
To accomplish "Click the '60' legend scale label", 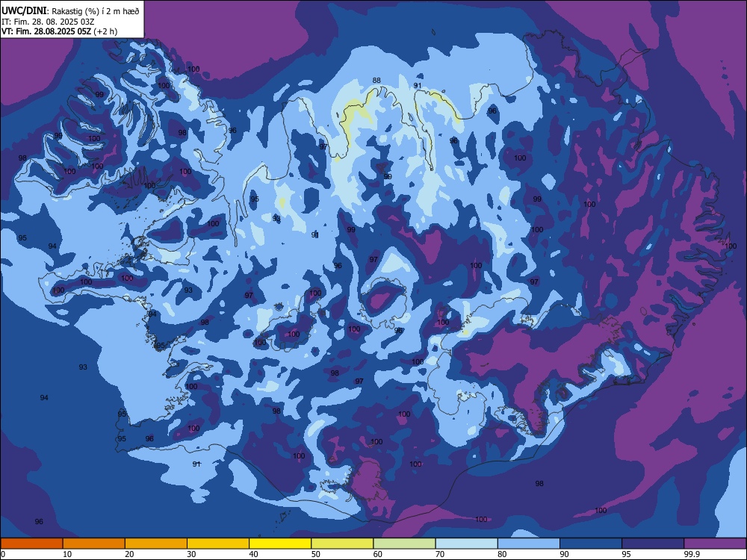I will 378,554.
